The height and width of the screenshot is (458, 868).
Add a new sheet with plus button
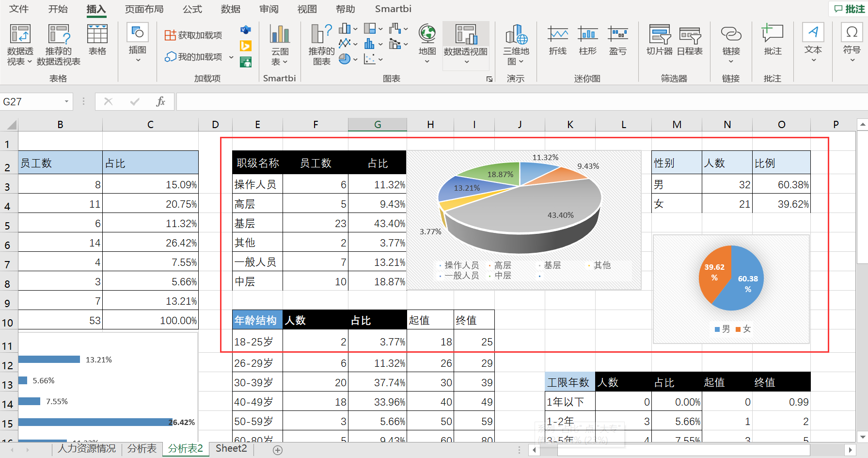point(278,450)
